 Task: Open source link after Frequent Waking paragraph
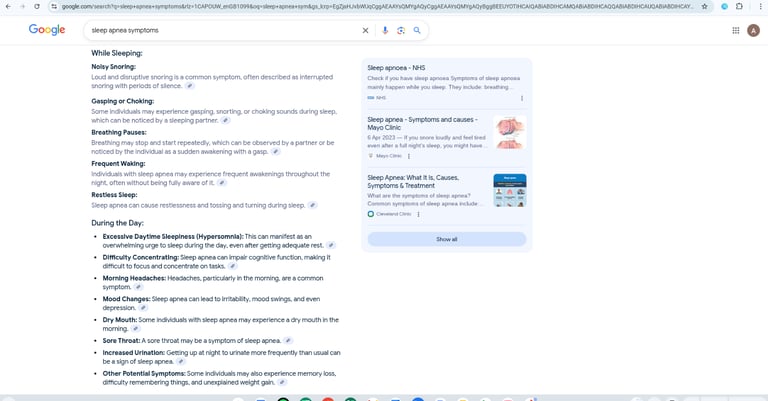(222, 183)
